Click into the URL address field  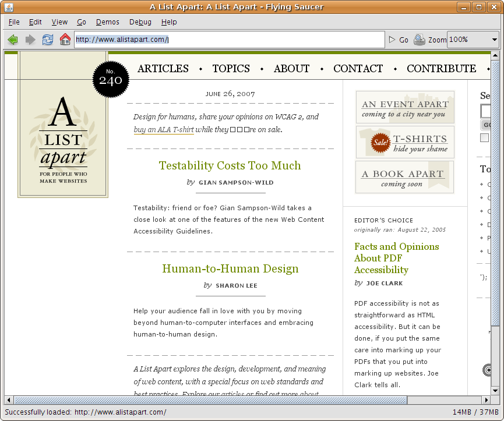click(230, 40)
